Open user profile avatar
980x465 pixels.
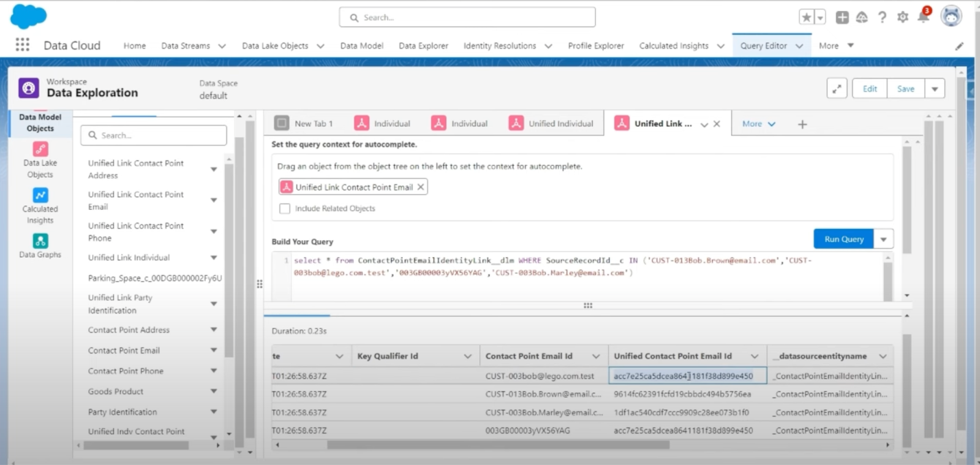pyautogui.click(x=951, y=17)
